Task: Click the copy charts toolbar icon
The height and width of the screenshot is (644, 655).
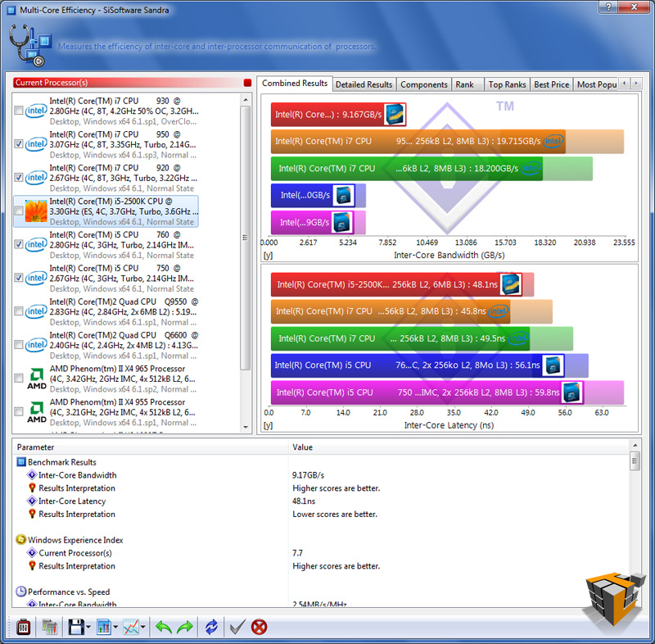Action: [x=49, y=627]
